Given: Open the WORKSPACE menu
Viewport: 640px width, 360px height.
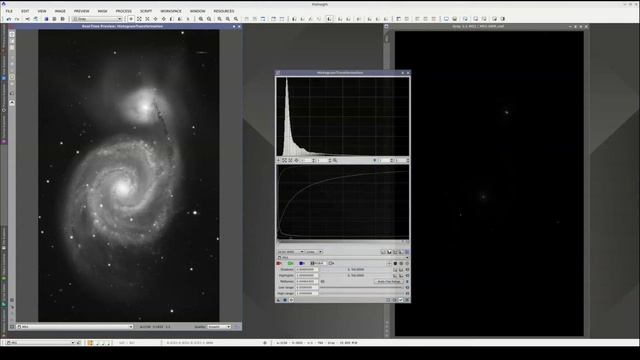Looking at the screenshot, I should point(171,11).
